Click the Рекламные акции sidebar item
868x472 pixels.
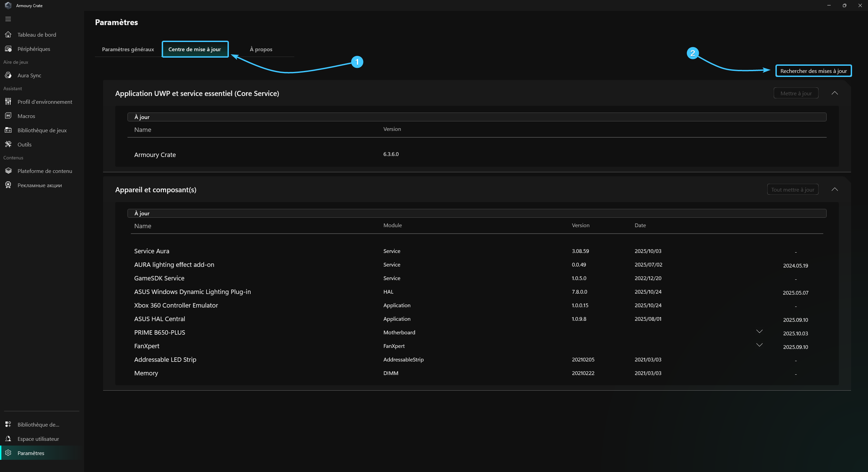[x=40, y=185]
